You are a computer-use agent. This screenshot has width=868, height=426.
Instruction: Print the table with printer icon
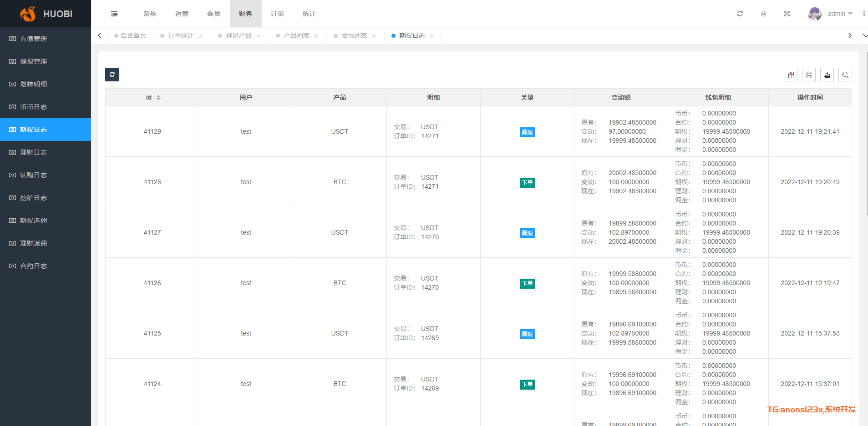coord(809,75)
